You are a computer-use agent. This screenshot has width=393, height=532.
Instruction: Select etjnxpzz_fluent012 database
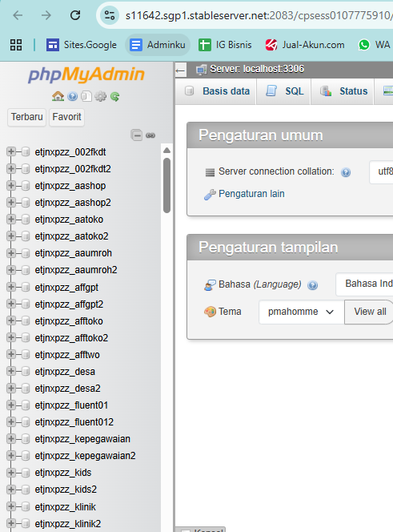point(74,422)
